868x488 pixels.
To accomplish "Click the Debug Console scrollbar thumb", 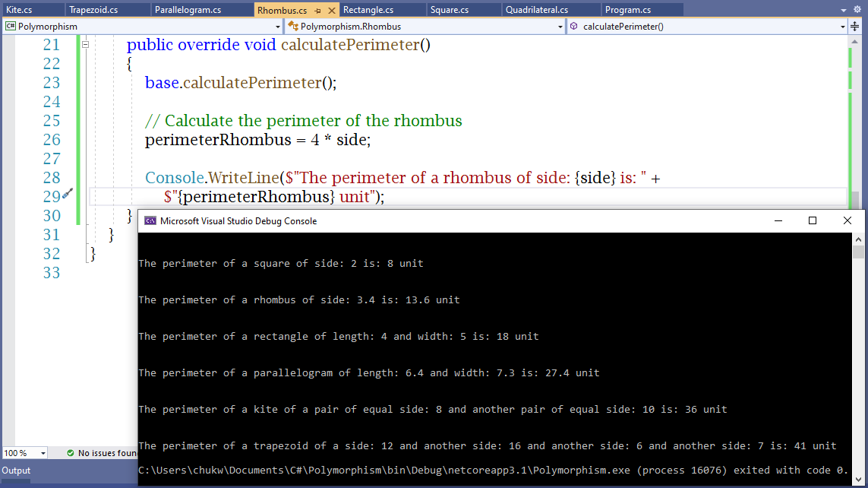I will click(x=858, y=252).
